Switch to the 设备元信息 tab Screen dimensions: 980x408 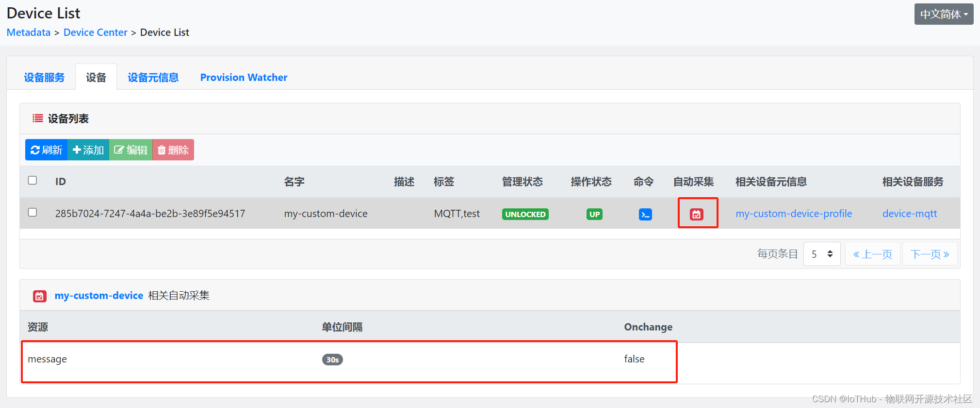point(153,78)
